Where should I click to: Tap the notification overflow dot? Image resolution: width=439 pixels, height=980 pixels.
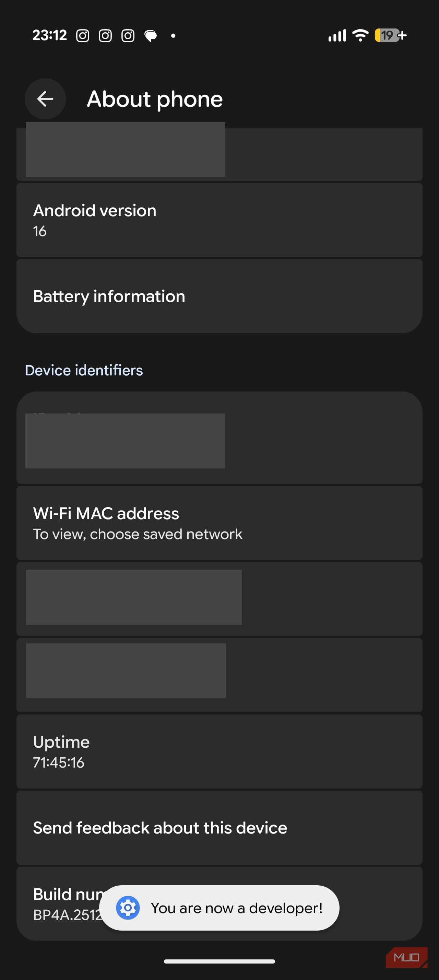173,36
